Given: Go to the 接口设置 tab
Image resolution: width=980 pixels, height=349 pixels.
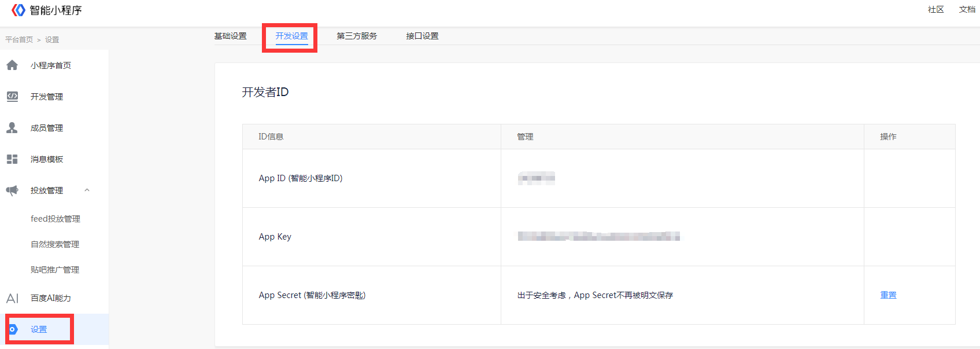Looking at the screenshot, I should point(422,36).
